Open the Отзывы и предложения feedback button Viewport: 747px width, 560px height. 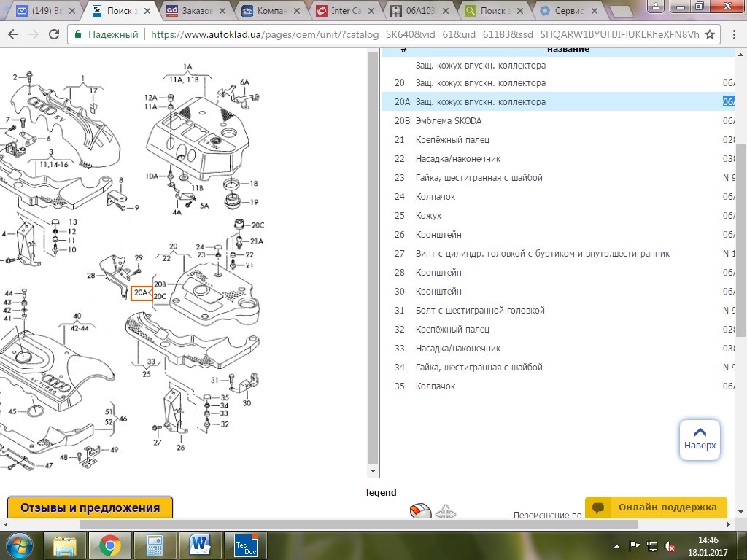click(90, 507)
